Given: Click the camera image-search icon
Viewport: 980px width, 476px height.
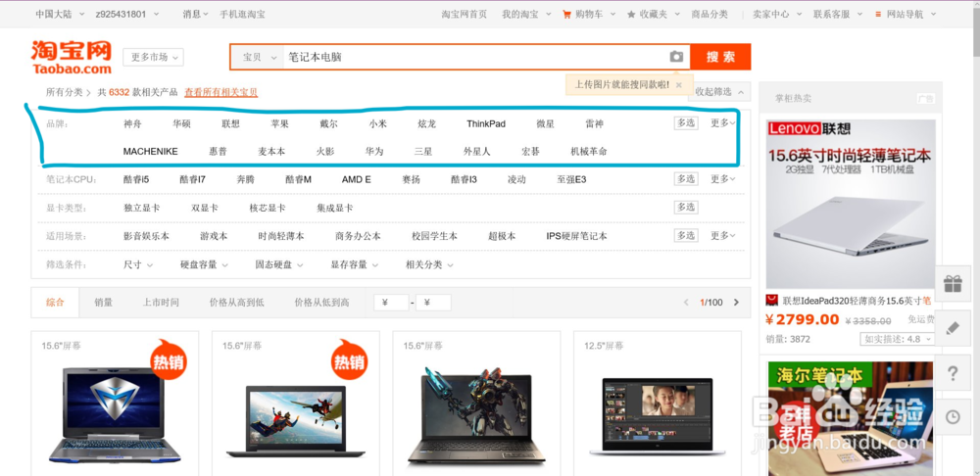Looking at the screenshot, I should pos(676,57).
